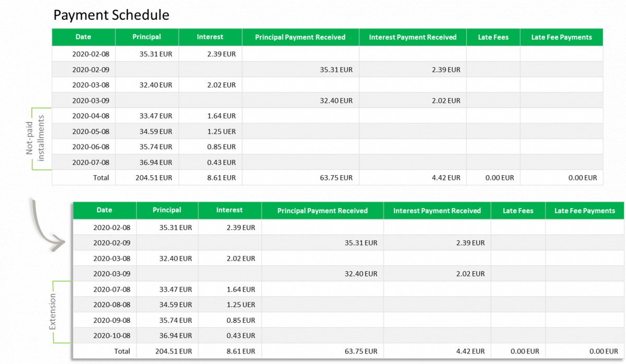The image size is (626, 364).
Task: Select the Principal header in the upper table
Action: [x=147, y=37]
